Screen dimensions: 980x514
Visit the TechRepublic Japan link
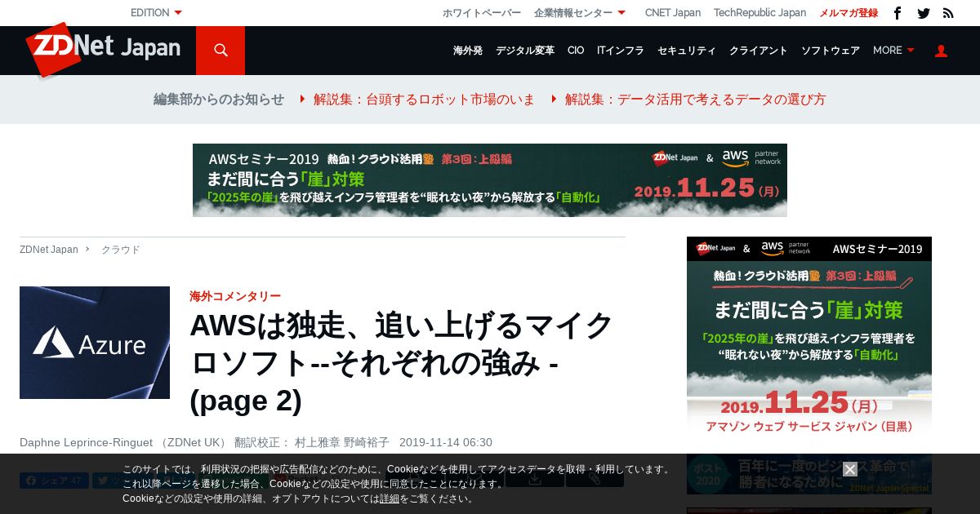pos(759,12)
